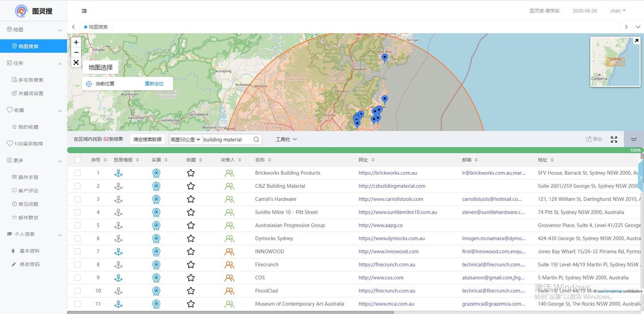Open street view icon for Carroll's Hardware
The image size is (644, 314).
pyautogui.click(x=156, y=199)
